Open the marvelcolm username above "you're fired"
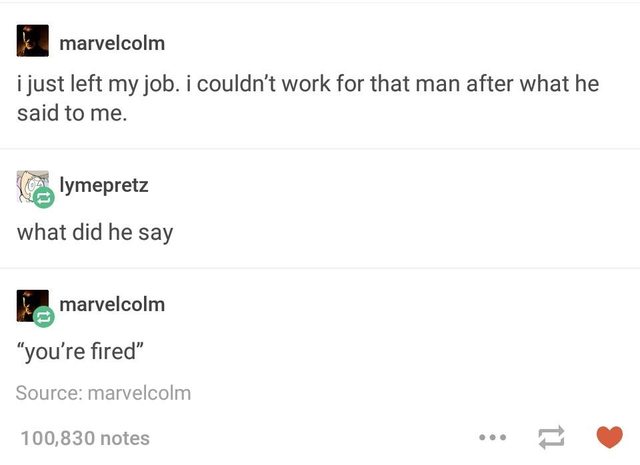The image size is (640, 465). click(112, 303)
